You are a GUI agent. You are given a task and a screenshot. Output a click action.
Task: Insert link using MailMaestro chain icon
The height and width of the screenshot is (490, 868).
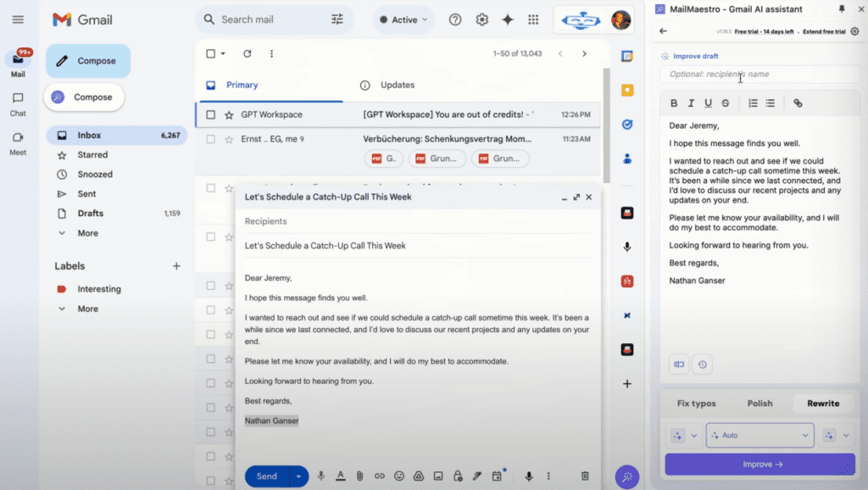[x=798, y=103]
